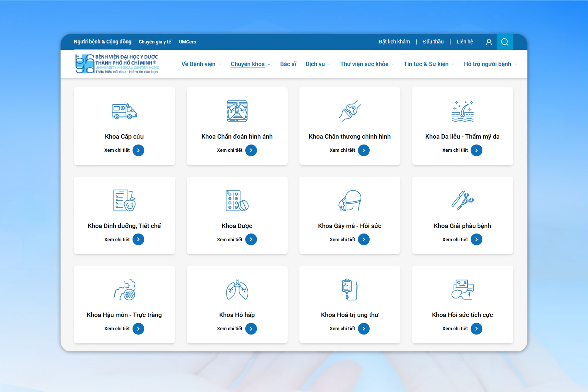Click arrow button under Khoa Dinh dưỡng
This screenshot has width=588, height=392.
pyautogui.click(x=138, y=240)
